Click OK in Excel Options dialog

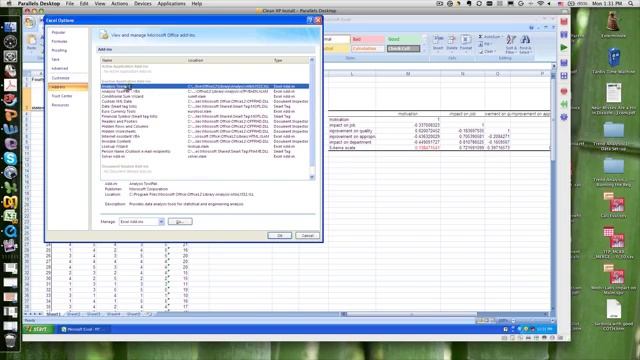(280, 236)
